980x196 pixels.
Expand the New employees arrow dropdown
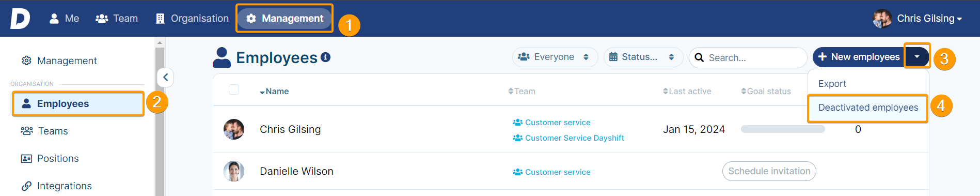point(917,56)
